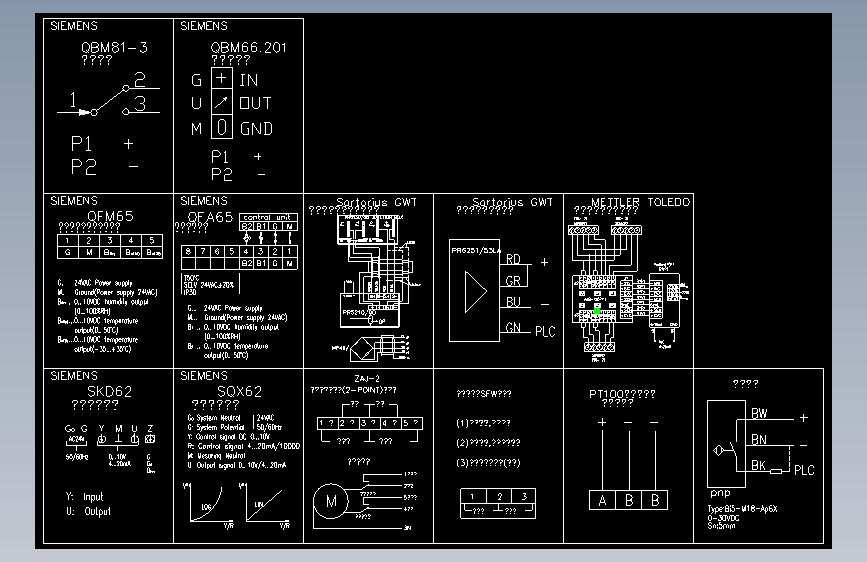The image size is (867, 562).
Task: Select the Sartorius GWT title above PR6201 box
Action: 512,202
